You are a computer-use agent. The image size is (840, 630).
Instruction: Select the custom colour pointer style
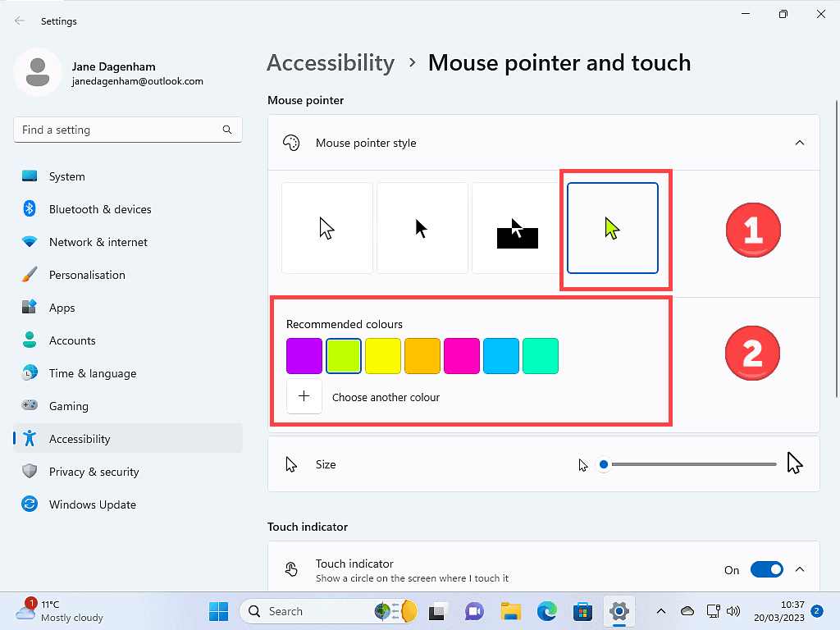pos(613,228)
